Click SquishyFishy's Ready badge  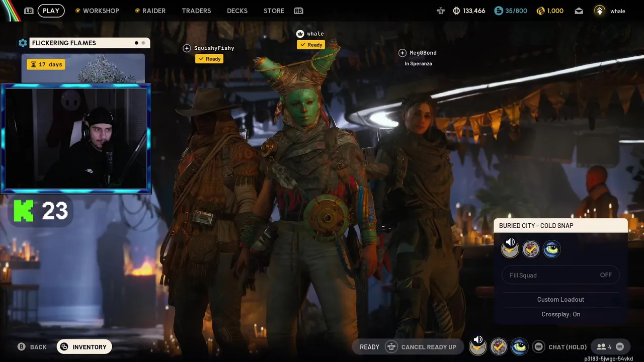click(x=209, y=59)
